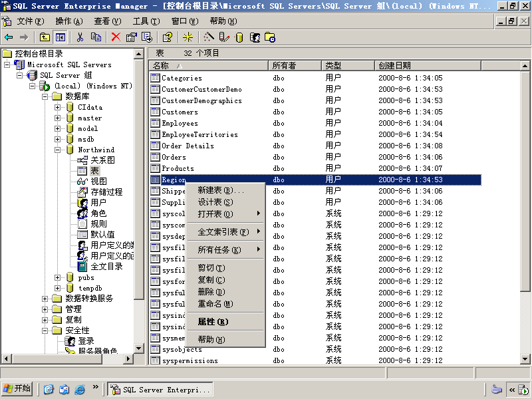Expand the pubs database node
Image resolution: width=532 pixels, height=399 pixels.
[57, 277]
